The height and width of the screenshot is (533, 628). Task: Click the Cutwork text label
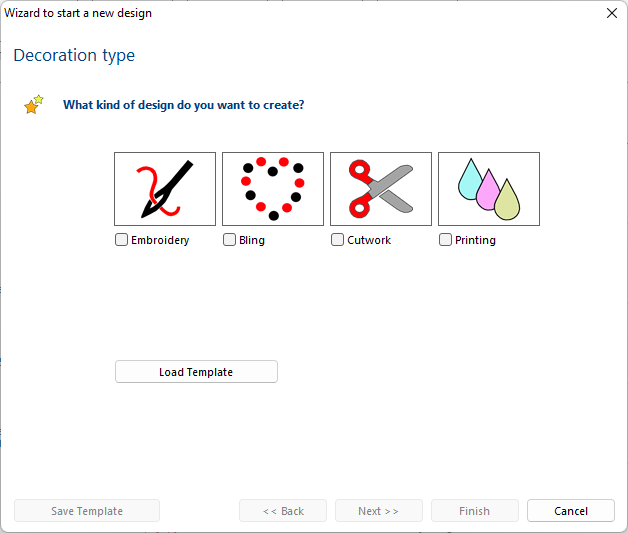369,240
